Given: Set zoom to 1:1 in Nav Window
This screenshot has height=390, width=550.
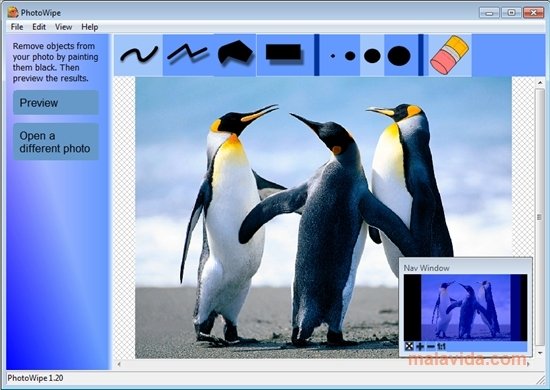Looking at the screenshot, I should pyautogui.click(x=441, y=347).
